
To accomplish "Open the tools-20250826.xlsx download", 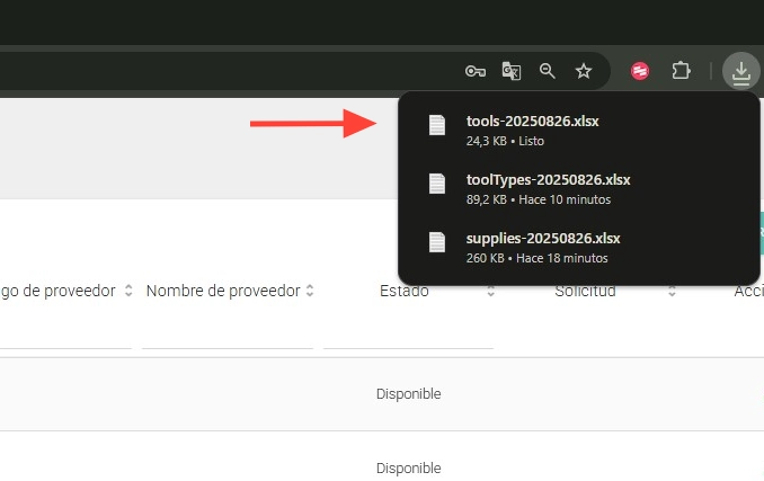I will tap(532, 122).
